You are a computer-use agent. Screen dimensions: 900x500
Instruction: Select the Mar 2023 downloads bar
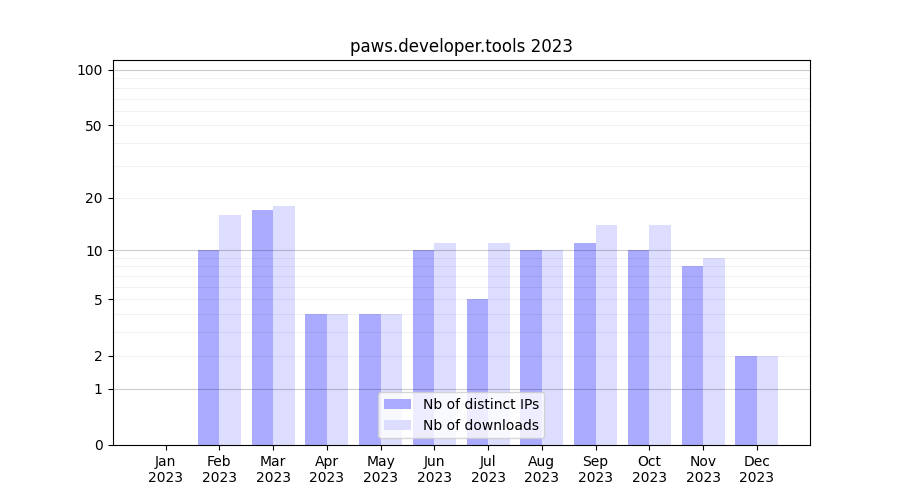click(284, 325)
